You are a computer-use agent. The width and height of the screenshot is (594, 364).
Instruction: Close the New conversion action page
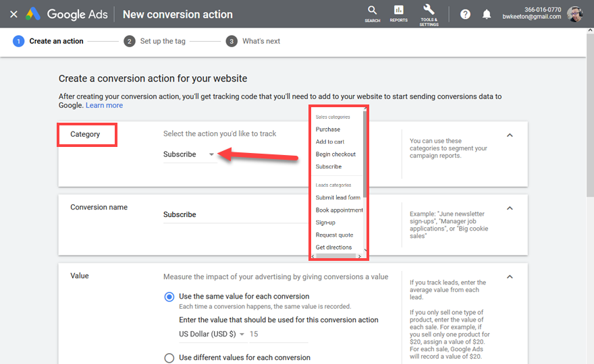(x=13, y=14)
